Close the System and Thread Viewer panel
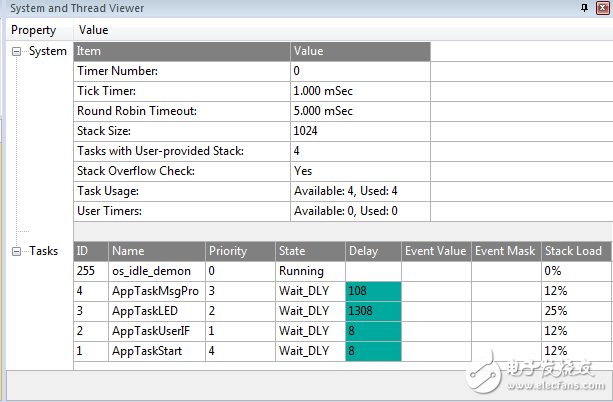The image size is (613, 402). pos(602,8)
